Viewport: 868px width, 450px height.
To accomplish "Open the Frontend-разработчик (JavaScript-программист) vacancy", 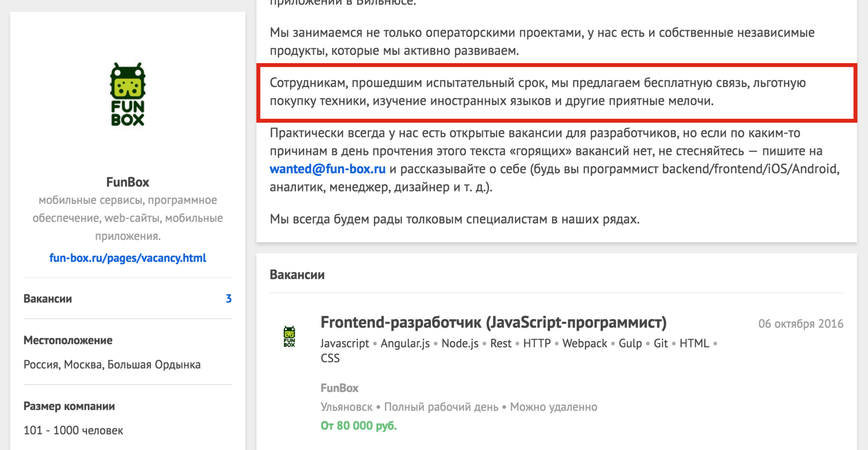I will pyautogui.click(x=493, y=323).
